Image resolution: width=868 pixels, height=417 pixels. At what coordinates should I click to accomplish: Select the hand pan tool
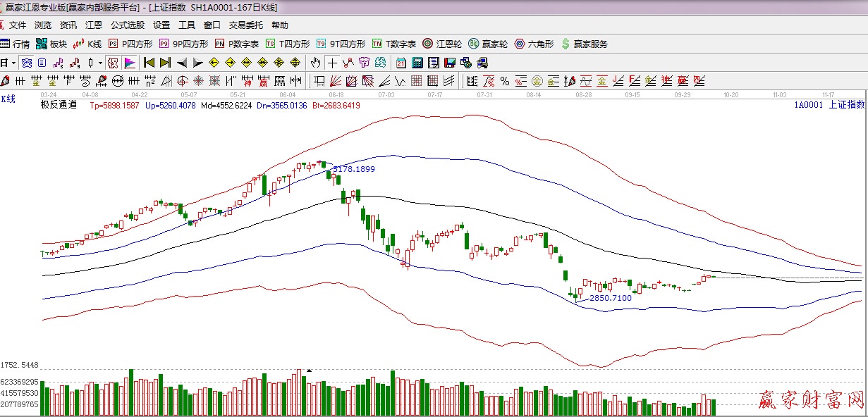tap(316, 63)
